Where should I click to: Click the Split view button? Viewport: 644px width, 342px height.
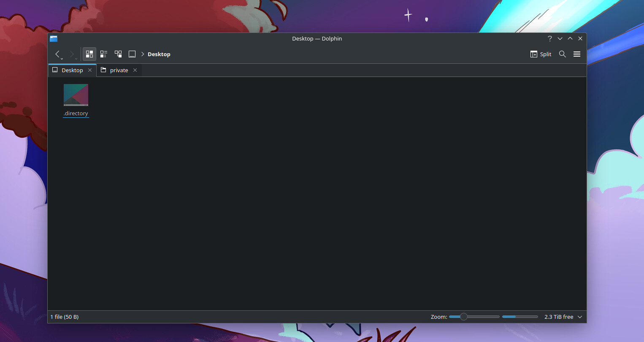click(x=541, y=54)
